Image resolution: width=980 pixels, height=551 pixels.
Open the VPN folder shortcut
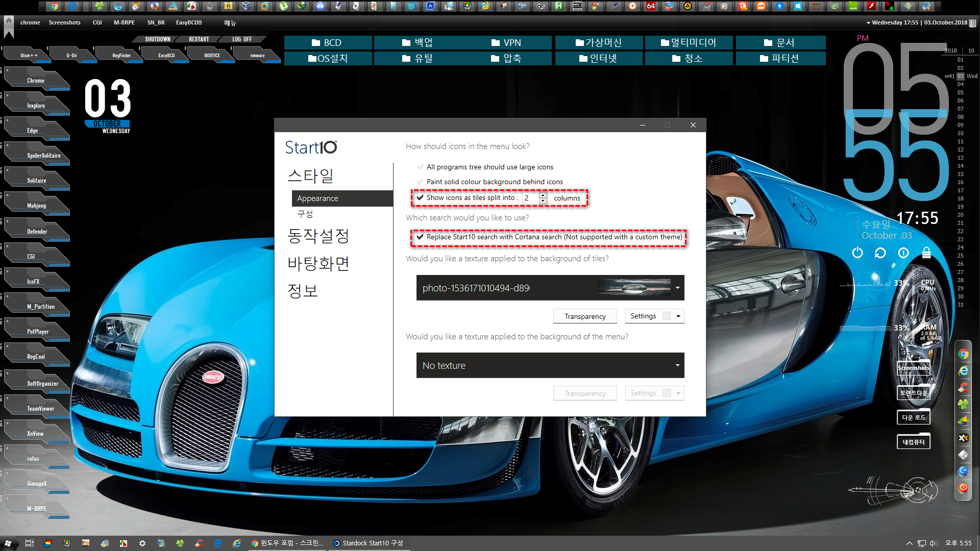(508, 43)
